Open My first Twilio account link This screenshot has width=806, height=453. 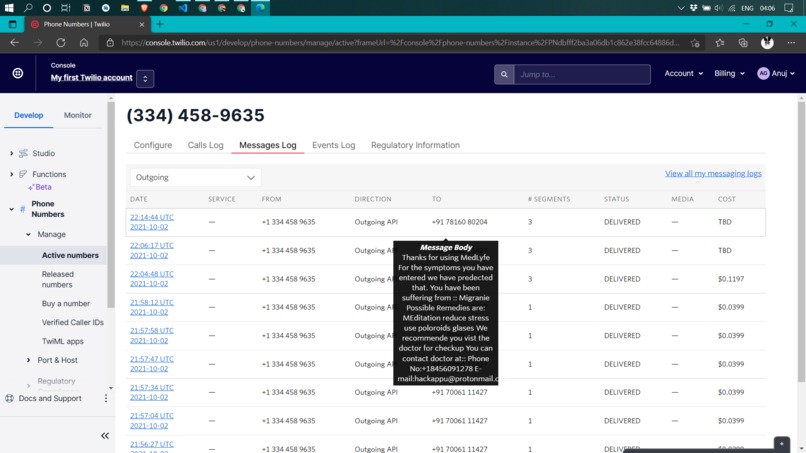91,78
